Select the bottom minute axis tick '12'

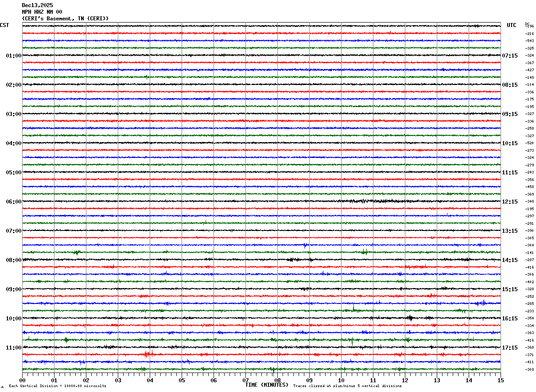point(405,380)
